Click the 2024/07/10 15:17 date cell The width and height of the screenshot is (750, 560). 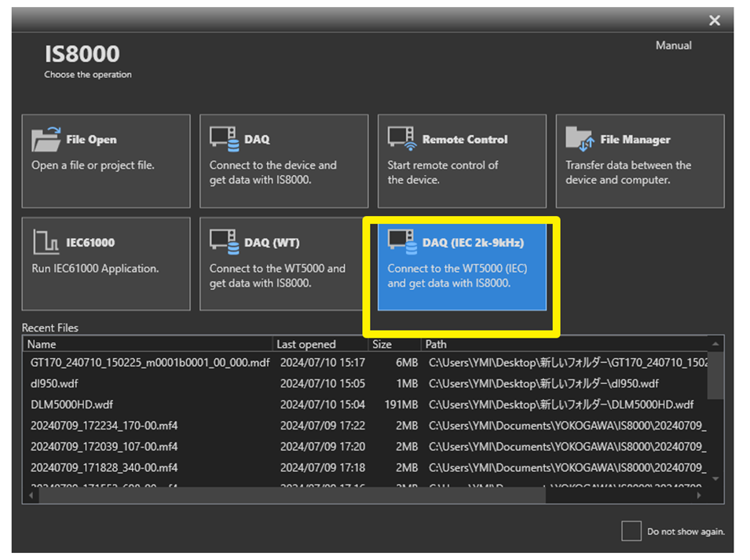pos(323,363)
